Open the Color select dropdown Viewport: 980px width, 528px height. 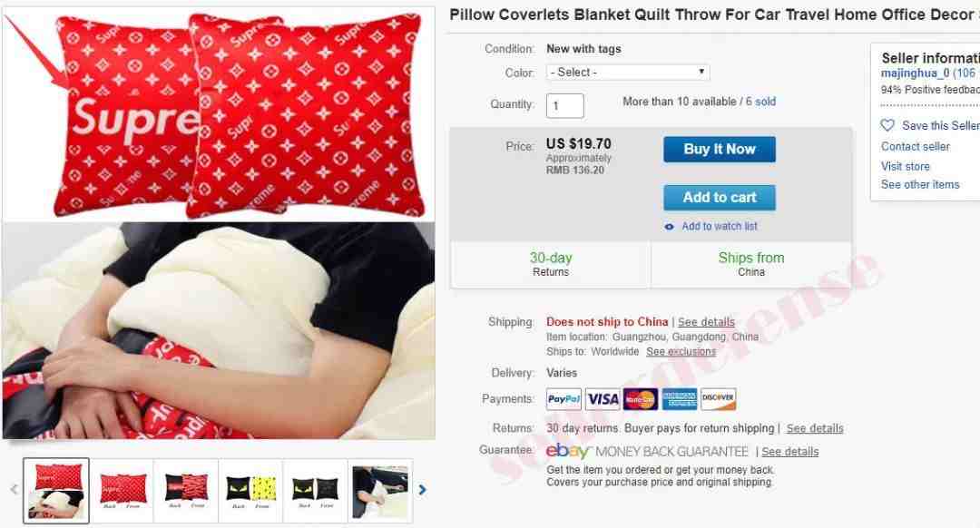[628, 73]
